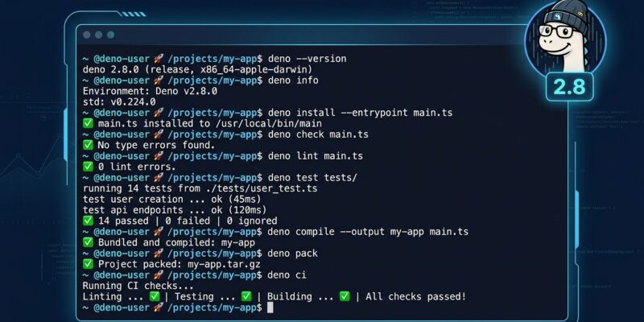Click the 'my-app.tar.gz' file name
Image resolution: width=644 pixels, height=322 pixels.
[224, 264]
